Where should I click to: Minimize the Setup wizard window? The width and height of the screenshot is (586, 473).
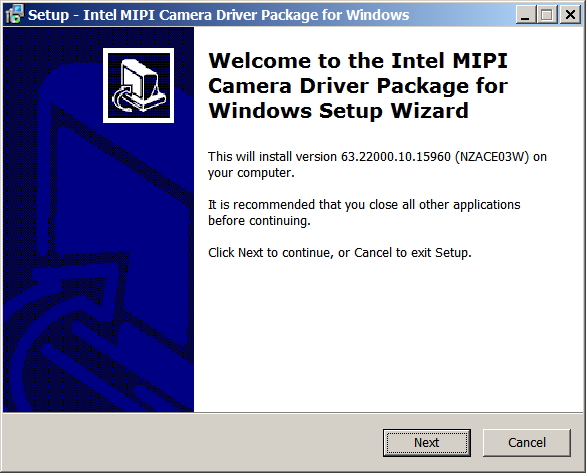pos(525,15)
